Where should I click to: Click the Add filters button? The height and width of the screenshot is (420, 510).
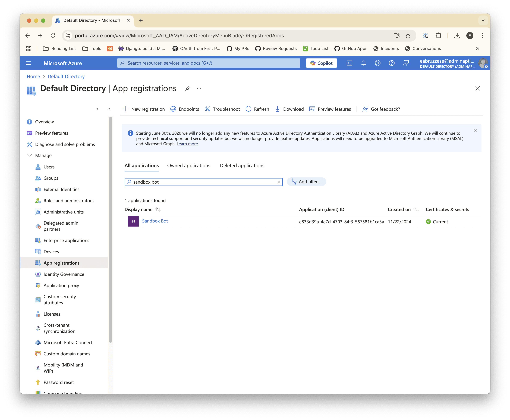click(x=306, y=182)
